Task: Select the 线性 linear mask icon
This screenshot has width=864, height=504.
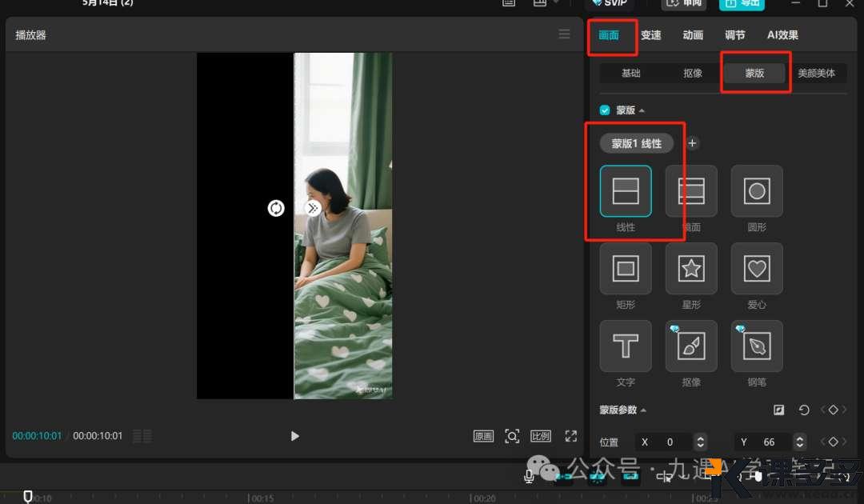Action: (x=625, y=191)
